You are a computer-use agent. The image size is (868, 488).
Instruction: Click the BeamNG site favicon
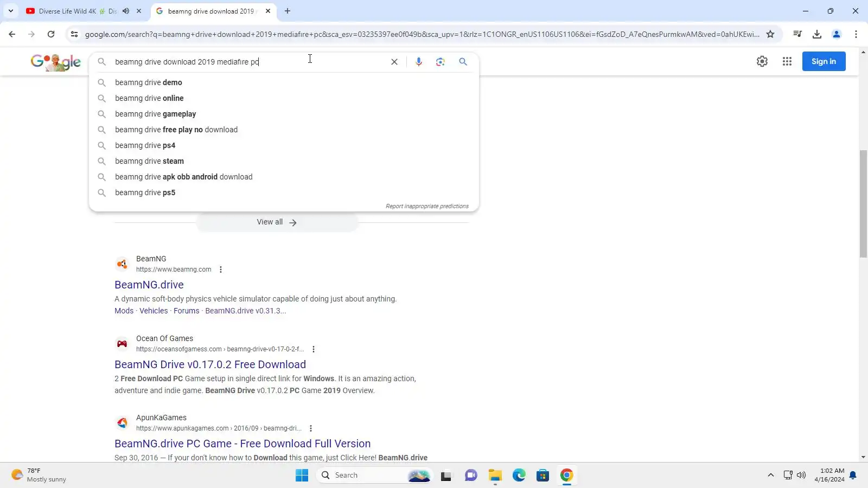point(122,264)
